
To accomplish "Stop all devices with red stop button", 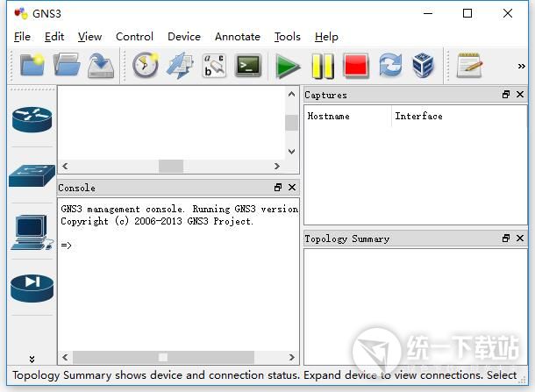I will point(356,65).
